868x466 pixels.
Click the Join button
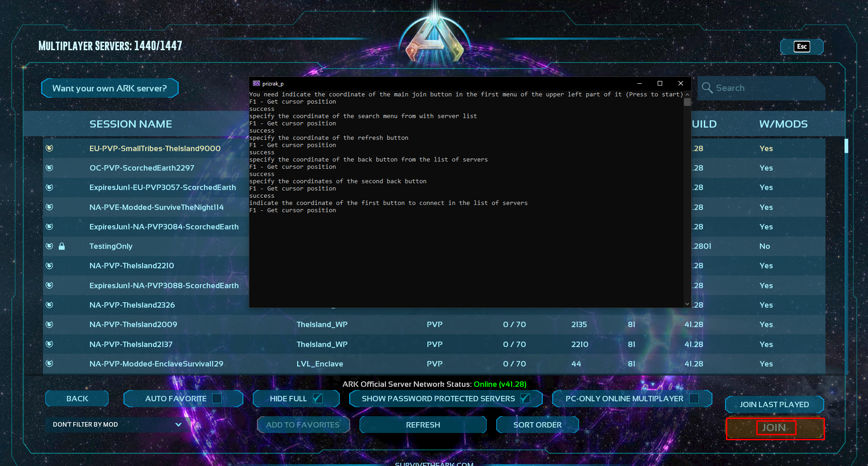(775, 428)
